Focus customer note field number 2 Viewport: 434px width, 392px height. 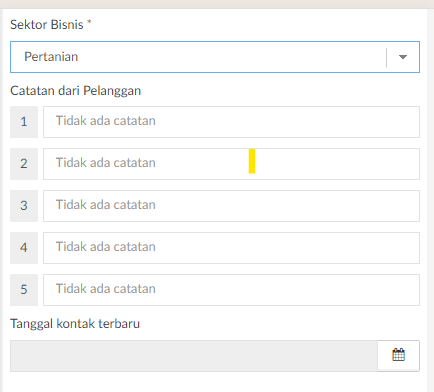[231, 164]
